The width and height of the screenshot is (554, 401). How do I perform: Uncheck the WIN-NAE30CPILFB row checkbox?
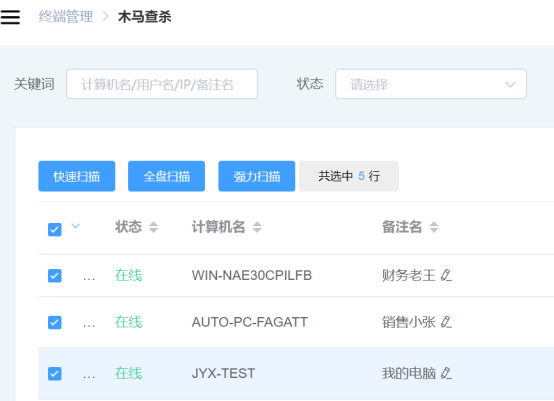point(55,276)
